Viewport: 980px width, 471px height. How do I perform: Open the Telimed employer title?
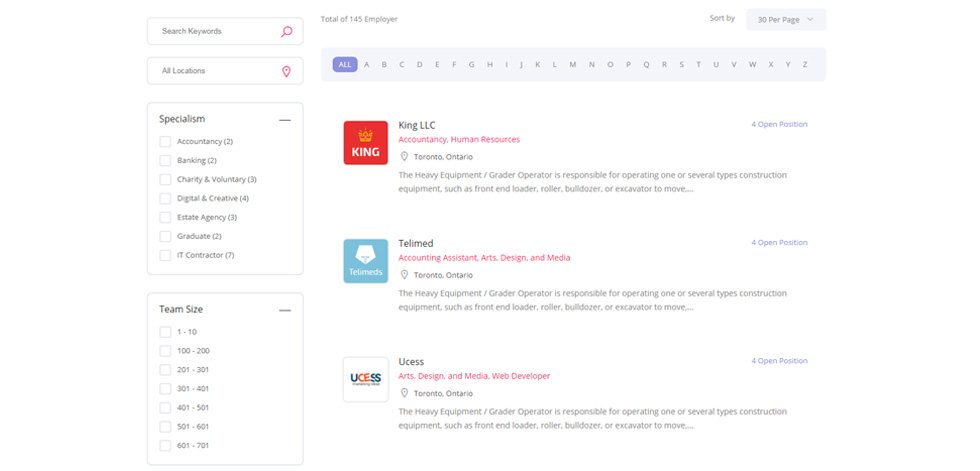point(416,244)
